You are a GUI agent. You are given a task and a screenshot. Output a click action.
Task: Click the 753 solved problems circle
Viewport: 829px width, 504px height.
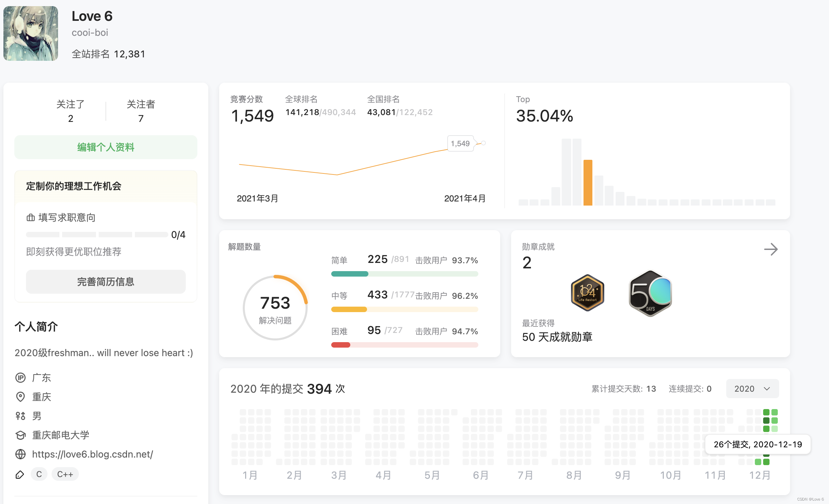point(275,308)
